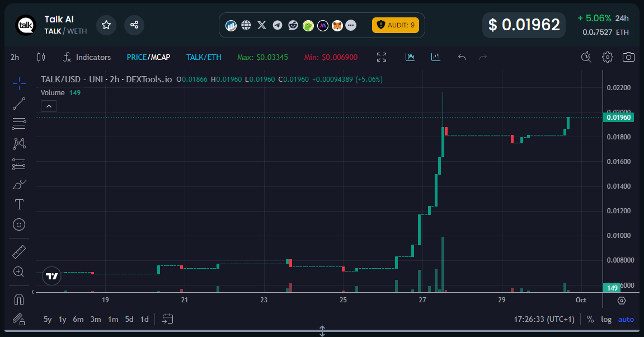Click the $ 0.01962 price display
Screen dimensions: 644x337
click(x=524, y=25)
